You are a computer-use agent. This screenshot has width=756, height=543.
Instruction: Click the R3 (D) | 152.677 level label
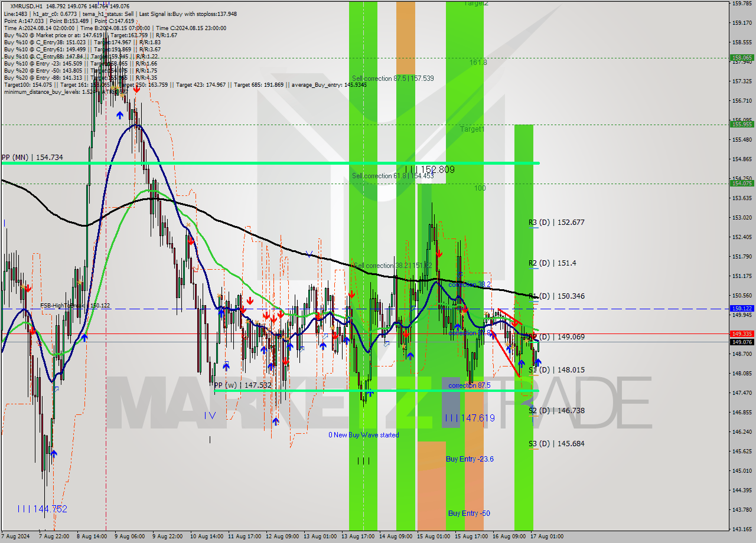tap(556, 223)
